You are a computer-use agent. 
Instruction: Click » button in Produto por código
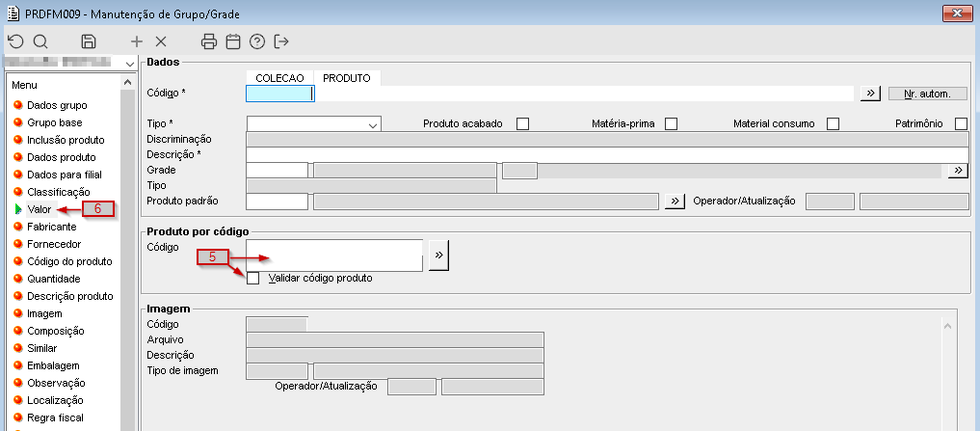pyautogui.click(x=438, y=256)
